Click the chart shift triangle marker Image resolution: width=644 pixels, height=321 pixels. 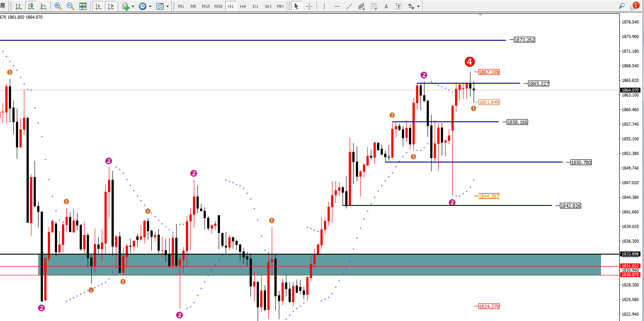pyautogui.click(x=481, y=15)
